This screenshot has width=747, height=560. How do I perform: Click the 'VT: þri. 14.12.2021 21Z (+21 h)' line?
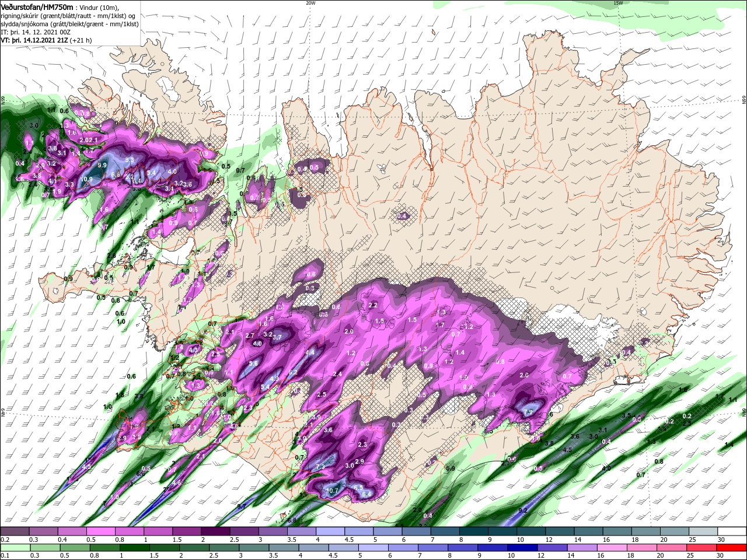(x=45, y=40)
